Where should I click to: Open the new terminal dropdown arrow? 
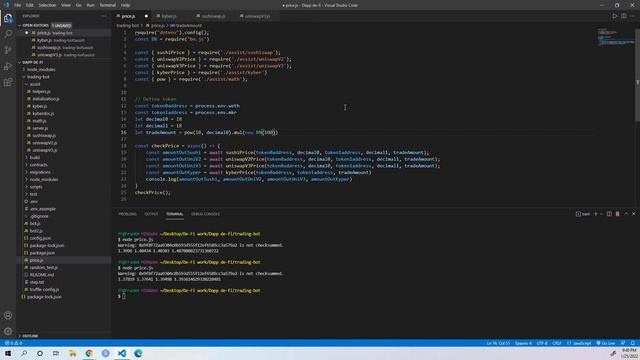tap(601, 214)
